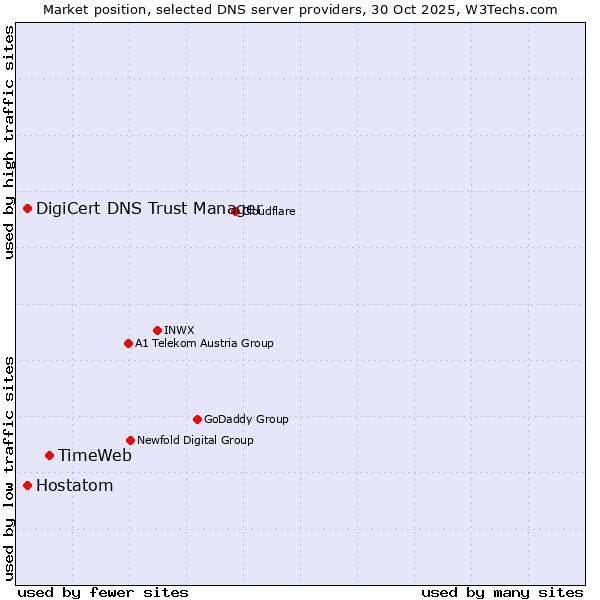The image size is (600, 600).
Task: Click the Hostatom text label
Action: 74,485
